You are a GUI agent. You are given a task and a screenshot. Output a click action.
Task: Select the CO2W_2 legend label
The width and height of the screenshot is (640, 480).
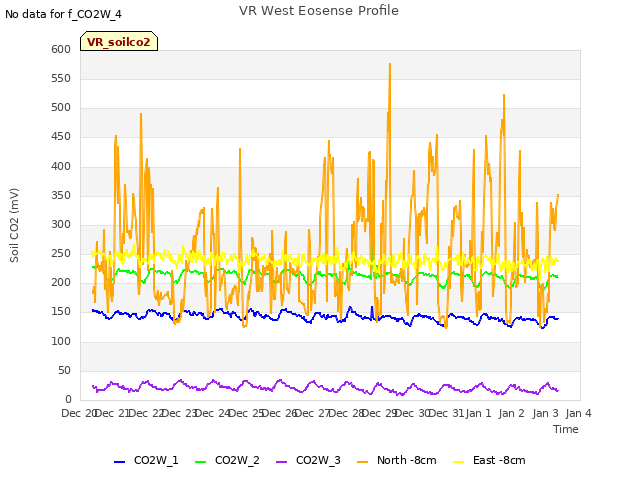tap(237, 460)
